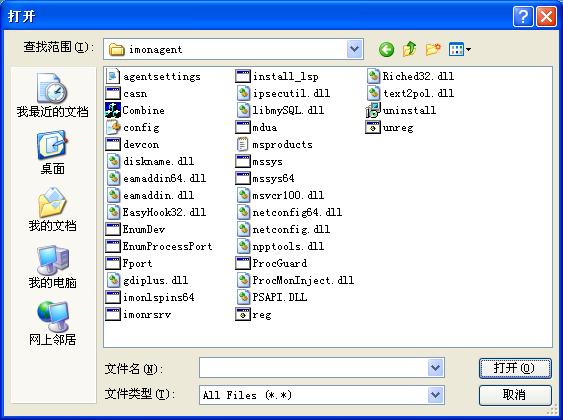Select the file named text2pol.dll
Viewport: 563px width, 420px height.
[x=411, y=93]
